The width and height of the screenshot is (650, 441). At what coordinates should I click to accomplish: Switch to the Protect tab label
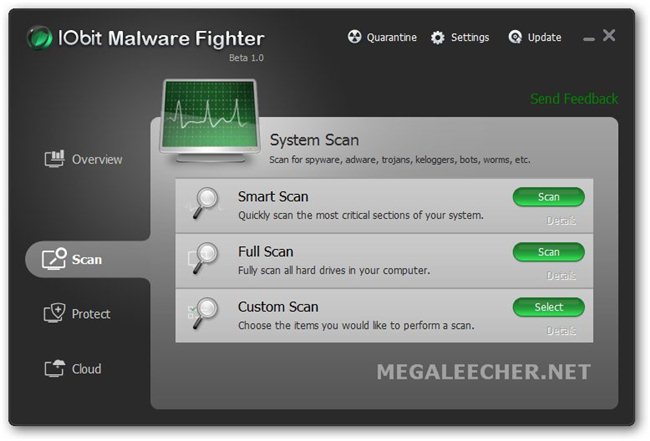pyautogui.click(x=91, y=314)
